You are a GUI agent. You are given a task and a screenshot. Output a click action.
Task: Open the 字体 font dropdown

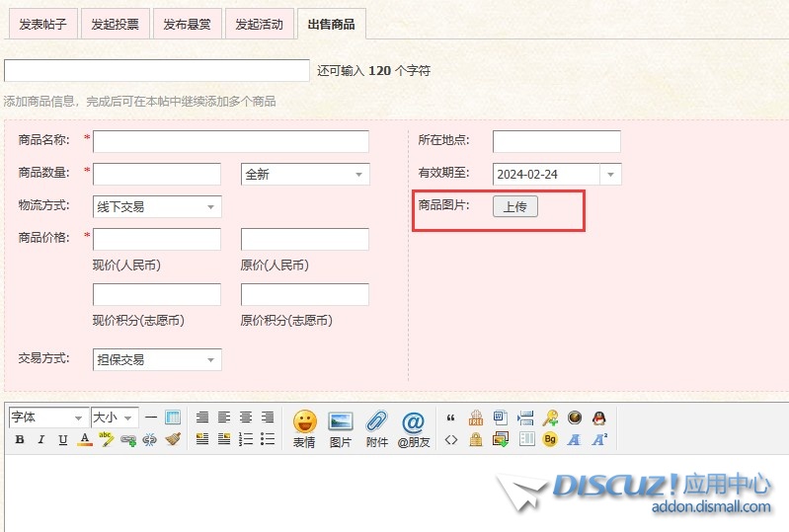(x=48, y=418)
